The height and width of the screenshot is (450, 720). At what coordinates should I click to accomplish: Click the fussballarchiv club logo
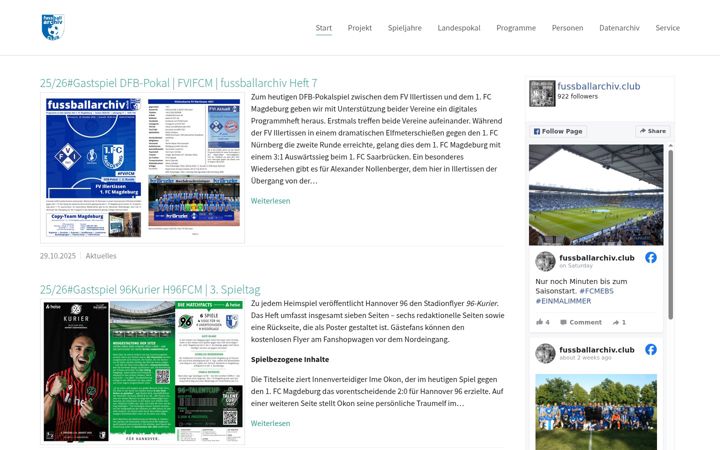pos(53,27)
